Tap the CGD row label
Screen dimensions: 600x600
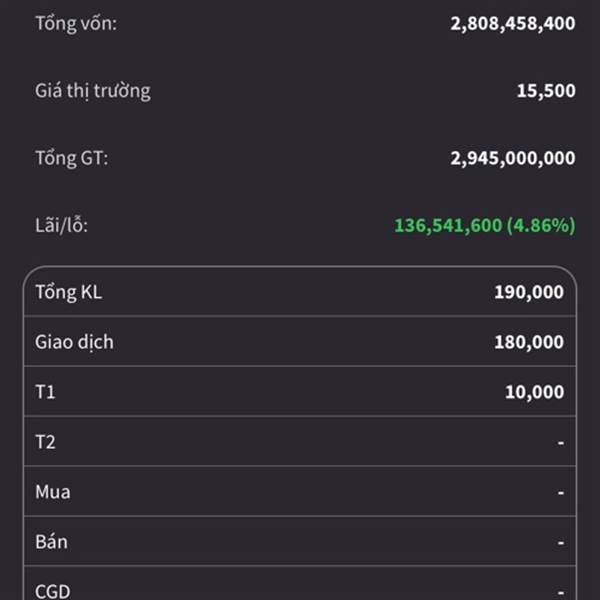pos(53,590)
